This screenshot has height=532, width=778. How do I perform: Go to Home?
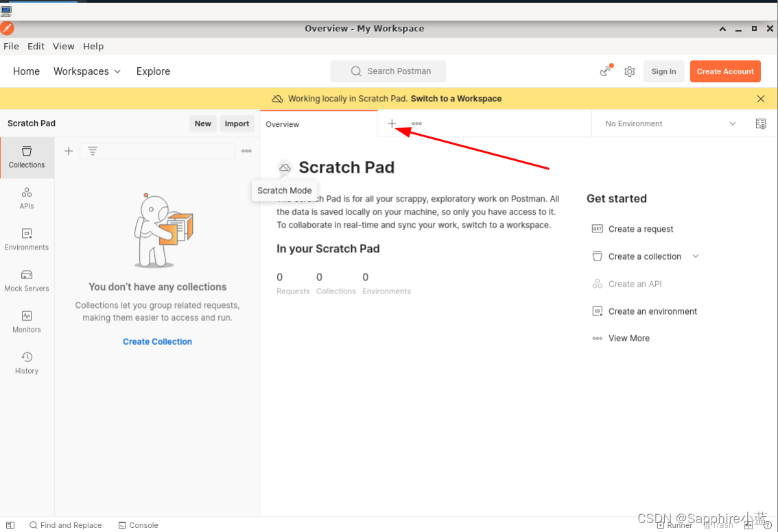pos(26,71)
